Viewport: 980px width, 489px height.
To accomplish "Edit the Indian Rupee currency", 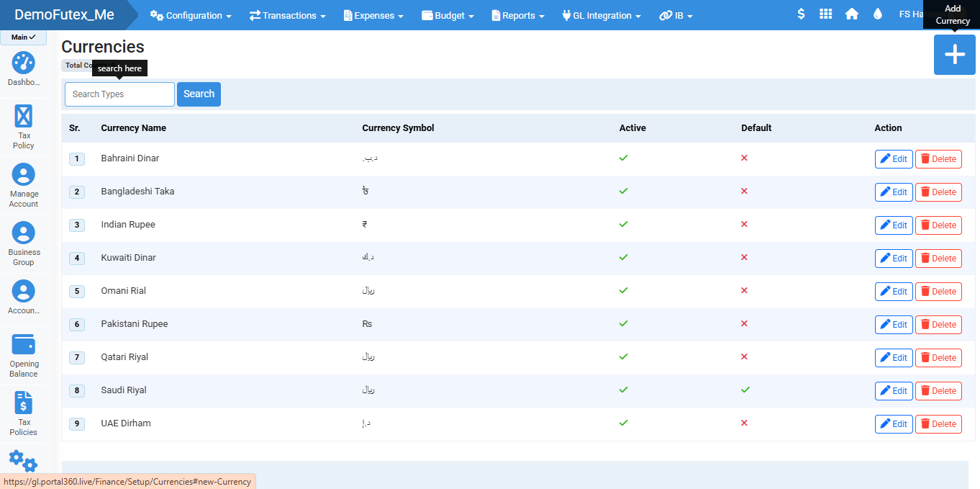I will (x=894, y=225).
